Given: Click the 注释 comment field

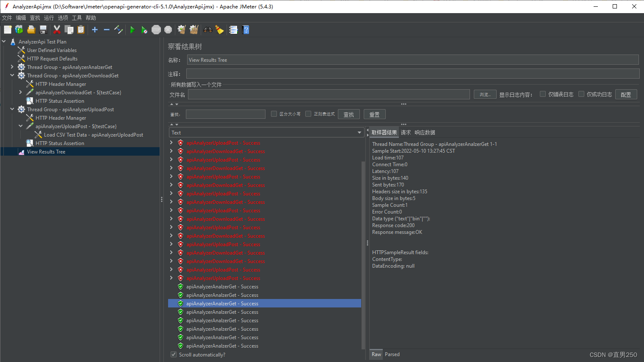Looking at the screenshot, I should 413,74.
